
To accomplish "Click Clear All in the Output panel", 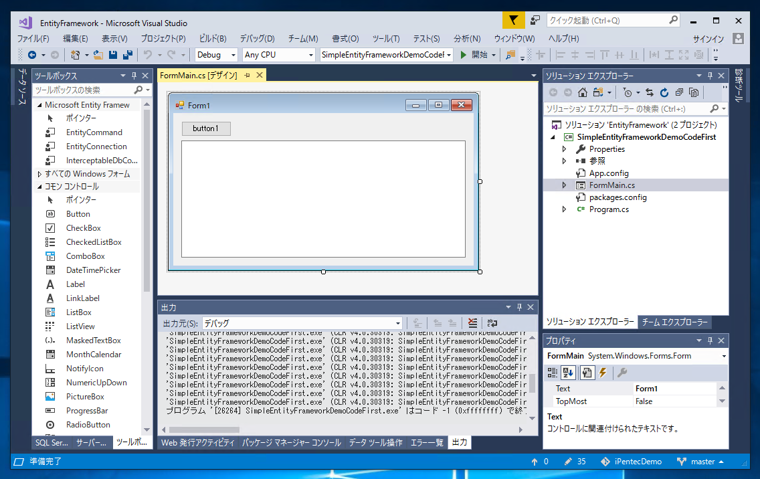I will (x=473, y=323).
